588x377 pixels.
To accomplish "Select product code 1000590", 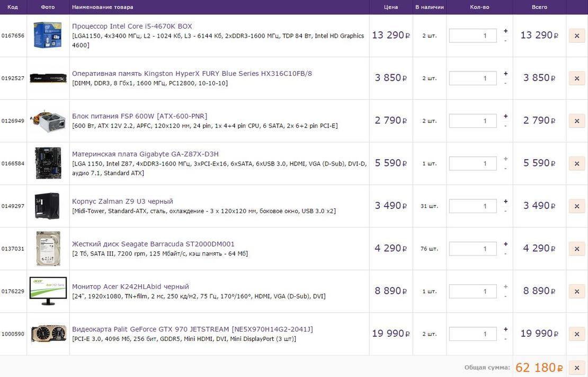I will tap(13, 334).
